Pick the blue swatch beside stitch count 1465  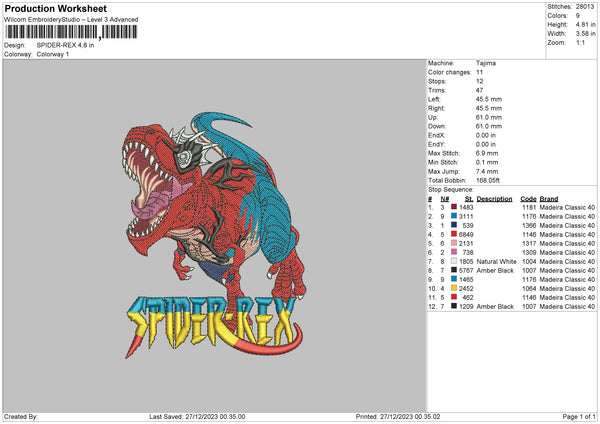454,279
